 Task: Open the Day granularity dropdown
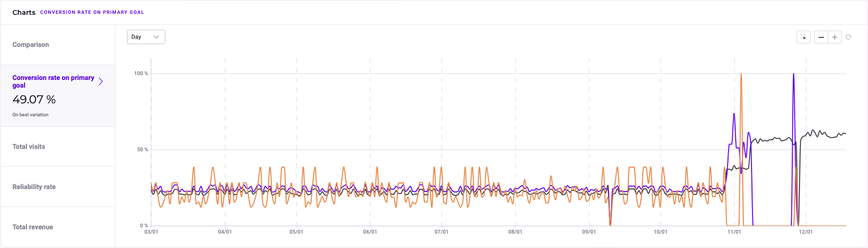pos(146,37)
